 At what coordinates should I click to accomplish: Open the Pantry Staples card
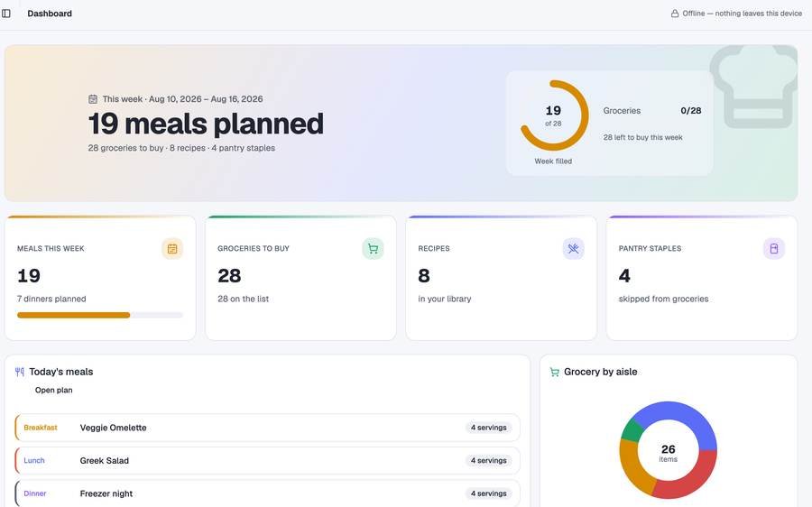pos(702,278)
